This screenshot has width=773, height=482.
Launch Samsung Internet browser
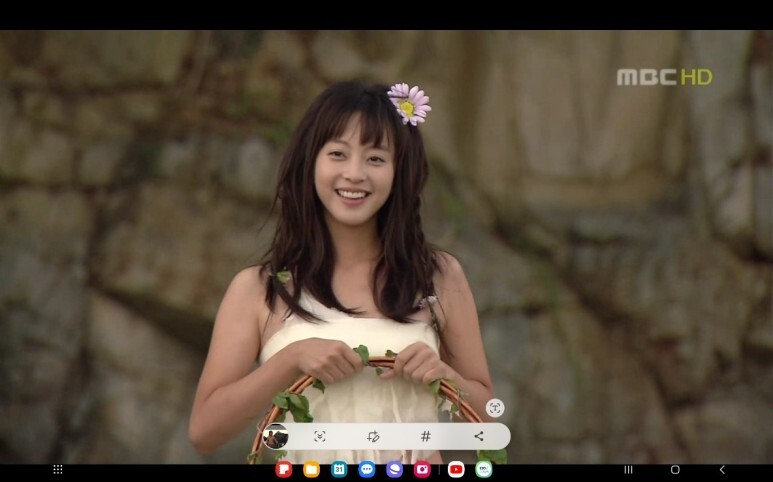[x=394, y=470]
